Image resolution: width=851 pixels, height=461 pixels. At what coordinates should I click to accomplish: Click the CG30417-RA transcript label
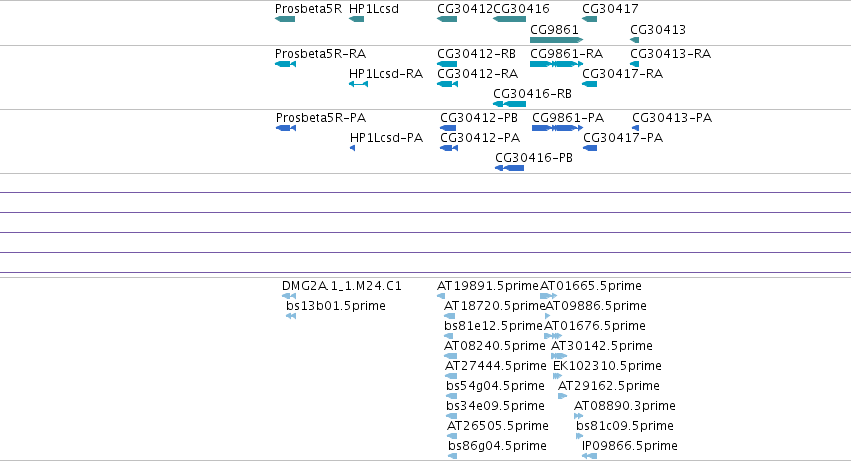click(623, 73)
